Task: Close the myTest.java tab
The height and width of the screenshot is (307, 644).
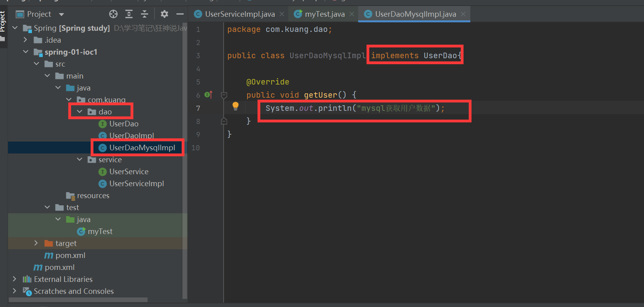Action: tap(352, 14)
